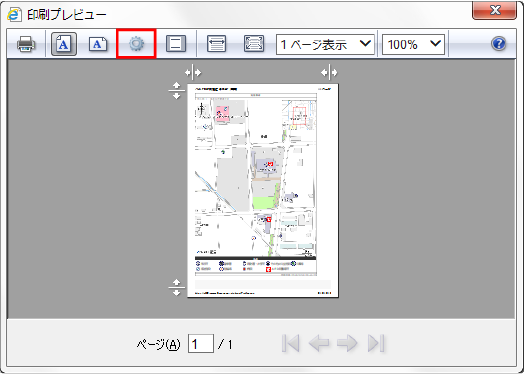Go to previous page arrow
Viewport: 524px width, 374px height.
pyautogui.click(x=319, y=343)
